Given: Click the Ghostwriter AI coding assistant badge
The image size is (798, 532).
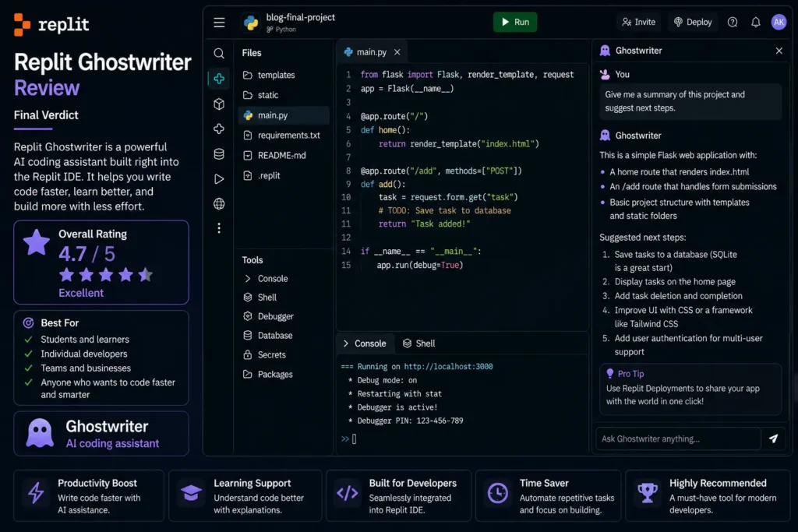Looking at the screenshot, I should click(x=101, y=434).
